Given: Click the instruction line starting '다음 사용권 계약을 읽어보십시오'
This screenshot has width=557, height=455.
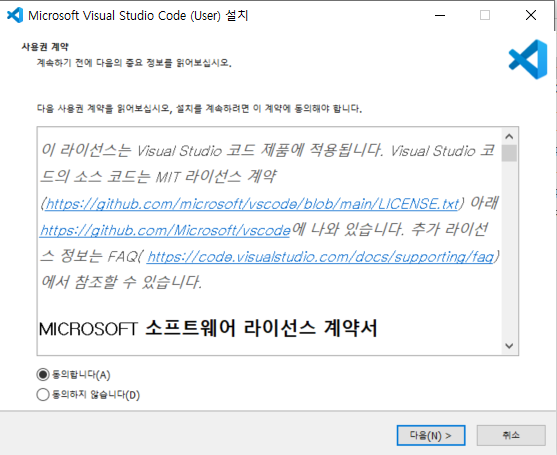Looking at the screenshot, I should click(199, 108).
